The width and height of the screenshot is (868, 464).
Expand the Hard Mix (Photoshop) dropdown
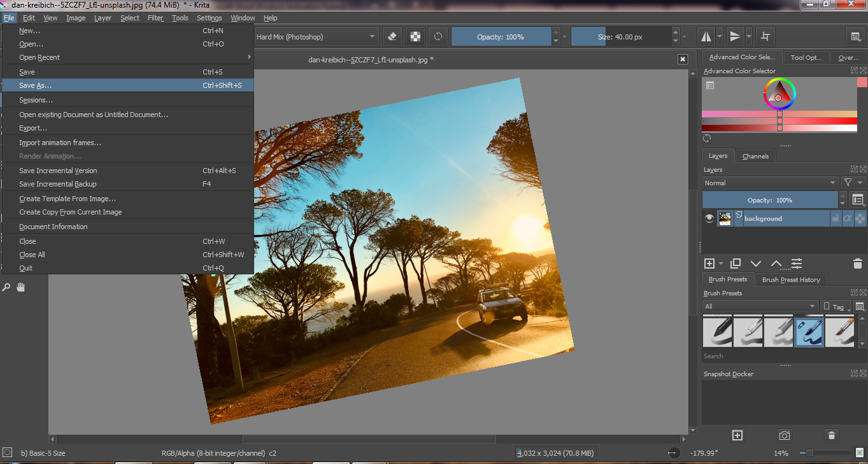click(316, 37)
